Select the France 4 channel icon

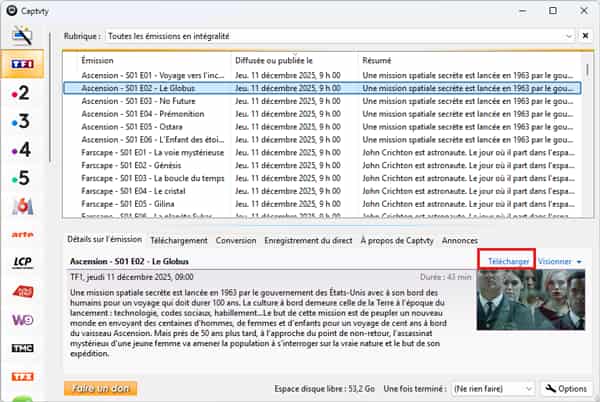(x=21, y=150)
